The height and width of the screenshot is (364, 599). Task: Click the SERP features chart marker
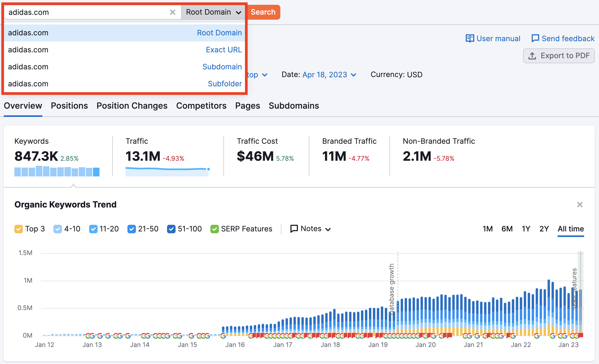tap(575, 289)
